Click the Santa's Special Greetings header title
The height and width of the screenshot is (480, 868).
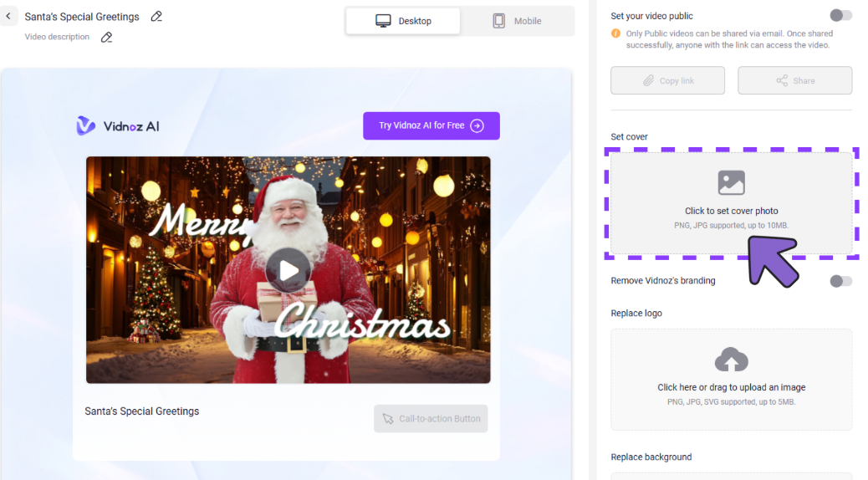[x=82, y=17]
